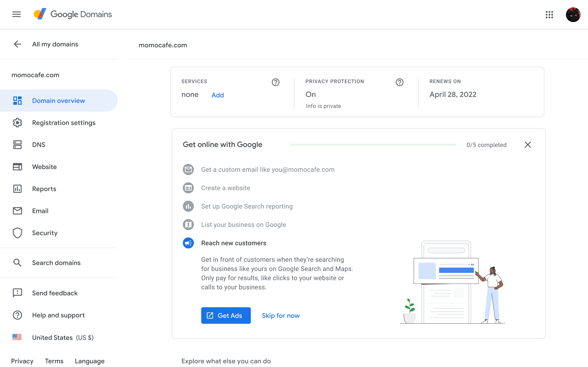Click the Google Ads illustration
This screenshot has width=588, height=367.
point(453,282)
